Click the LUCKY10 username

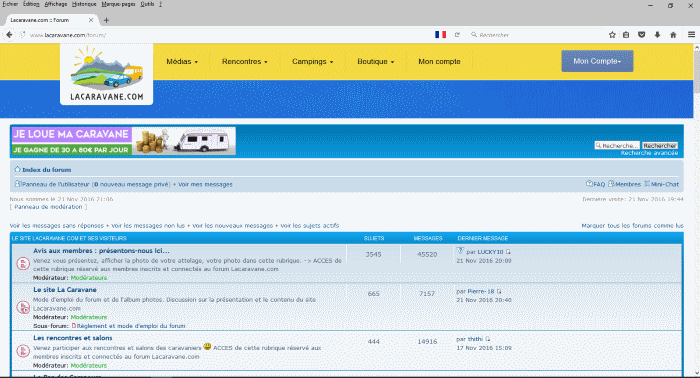coord(490,252)
